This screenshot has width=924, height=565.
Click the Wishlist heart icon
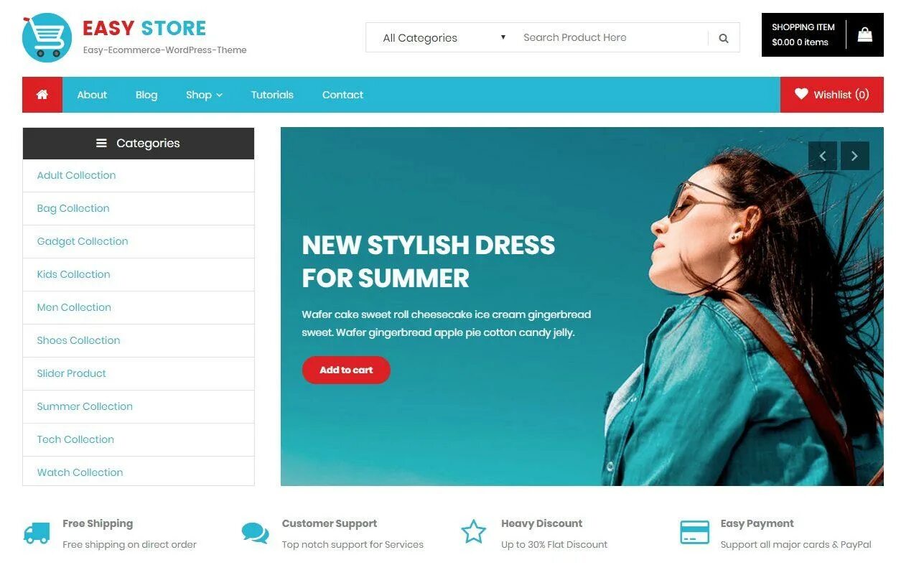pos(801,94)
